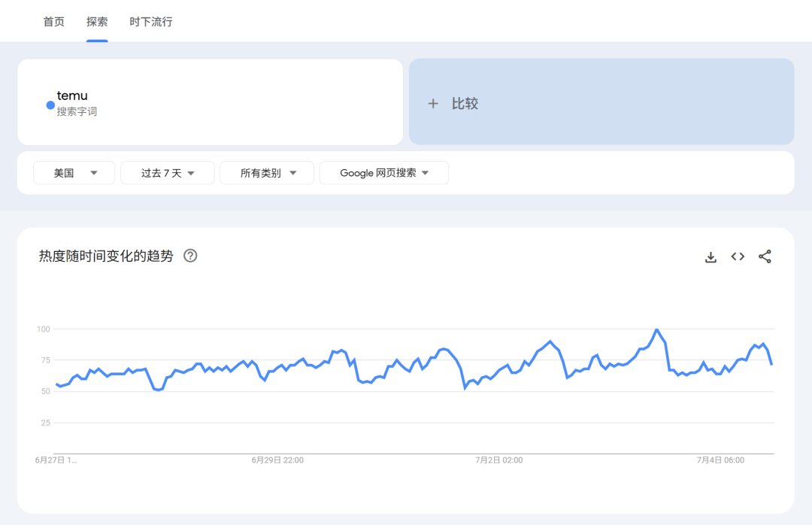Select the temu search term card
812x525 pixels.
tap(211, 102)
